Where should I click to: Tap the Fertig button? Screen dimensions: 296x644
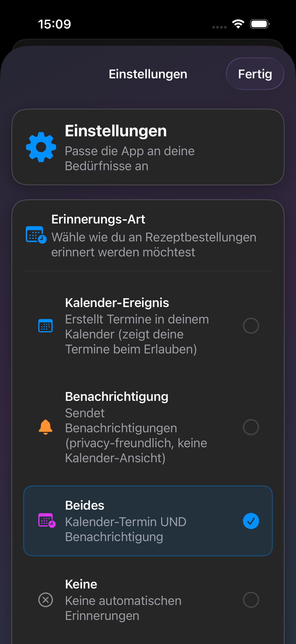point(255,73)
